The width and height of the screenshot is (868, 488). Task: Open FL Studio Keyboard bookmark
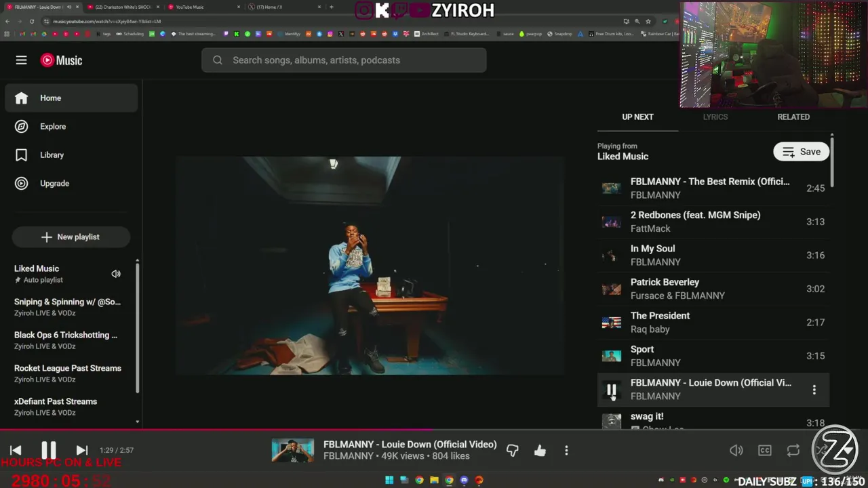(465, 34)
